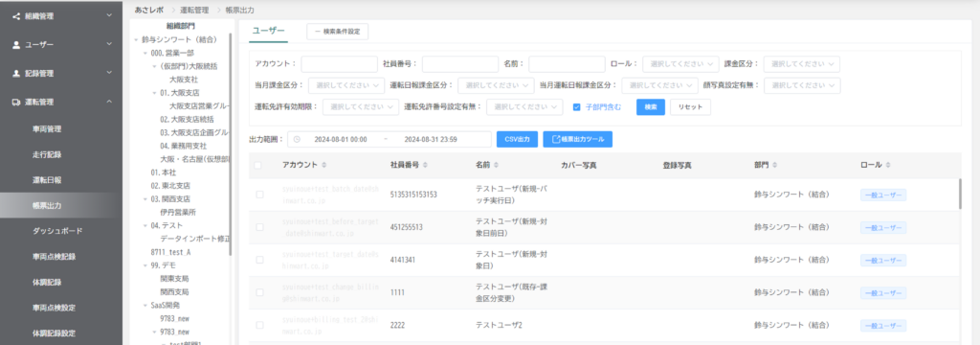Collapse the 000.営業一部 tree node
Screen dimensions: 980x345
point(145,54)
